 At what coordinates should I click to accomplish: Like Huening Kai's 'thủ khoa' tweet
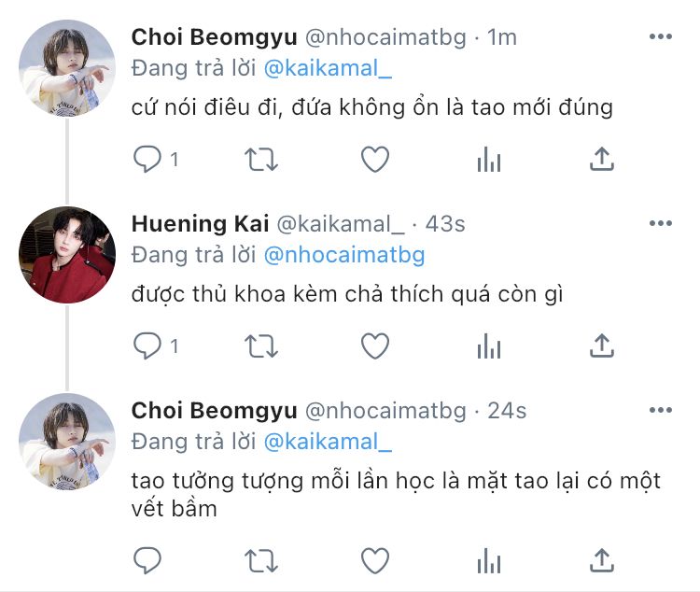[x=374, y=346]
